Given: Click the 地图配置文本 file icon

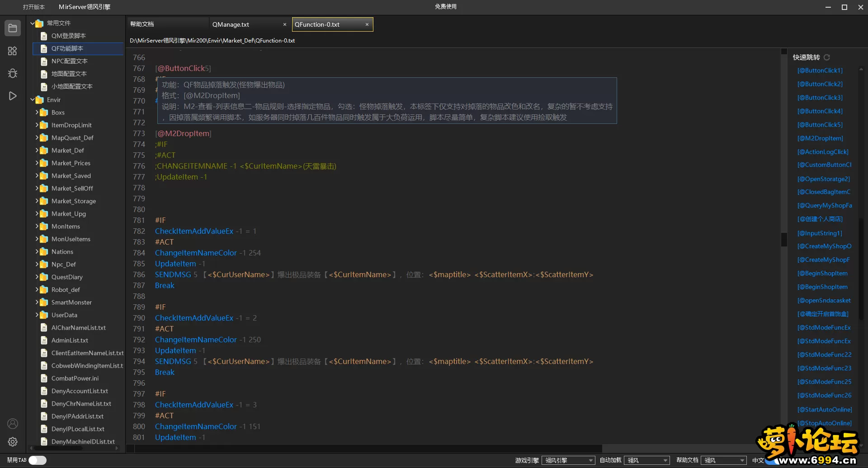Looking at the screenshot, I should click(44, 74).
